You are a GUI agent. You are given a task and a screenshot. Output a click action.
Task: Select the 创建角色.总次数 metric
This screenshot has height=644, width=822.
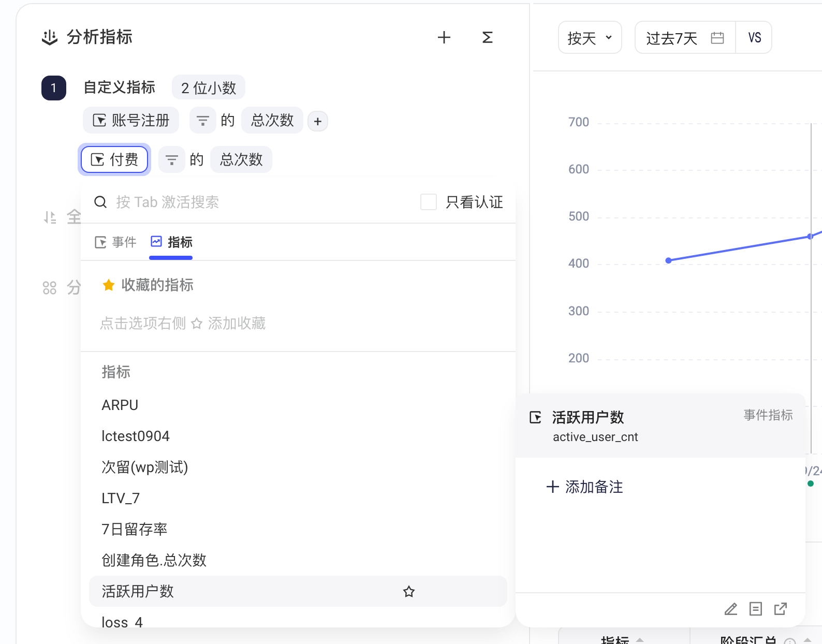tap(298, 560)
